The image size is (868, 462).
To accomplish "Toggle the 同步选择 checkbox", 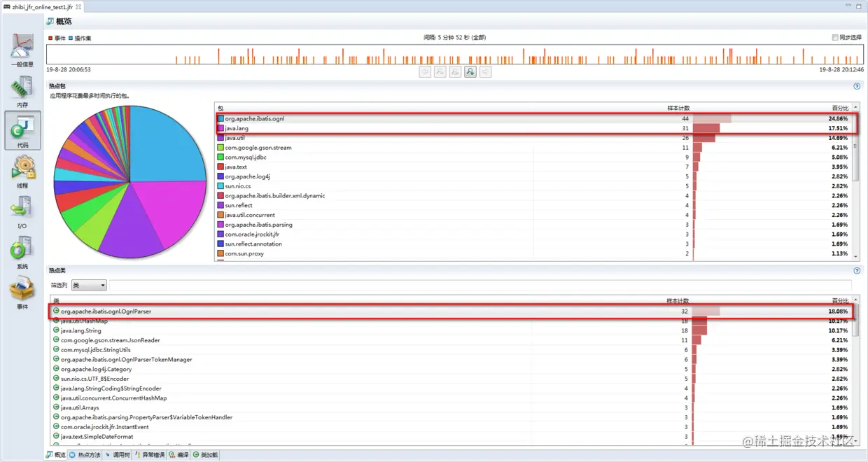I will (835, 38).
